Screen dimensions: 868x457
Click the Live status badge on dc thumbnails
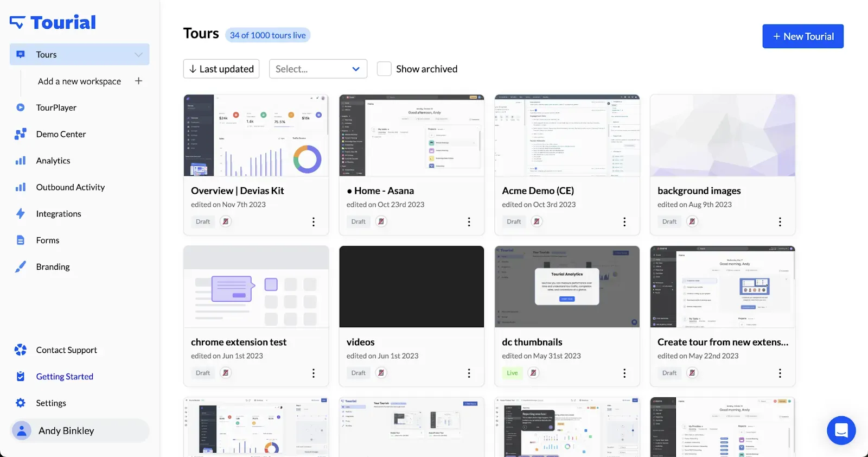(x=512, y=373)
